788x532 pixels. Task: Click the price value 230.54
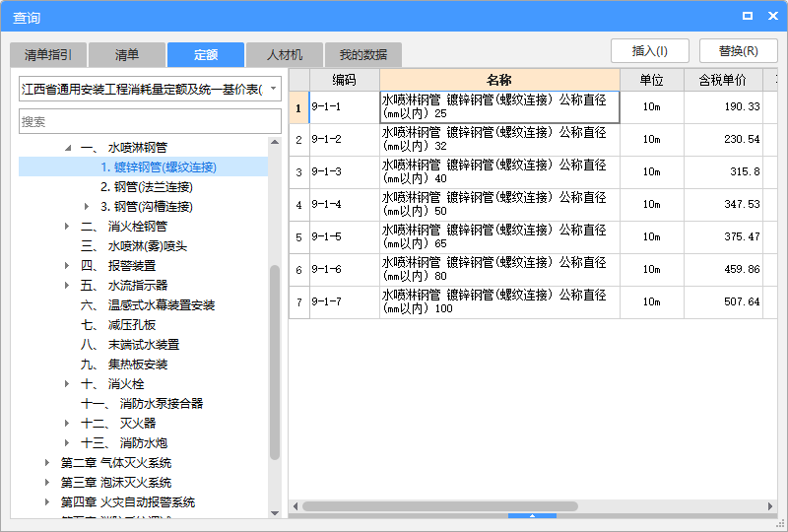tap(742, 139)
